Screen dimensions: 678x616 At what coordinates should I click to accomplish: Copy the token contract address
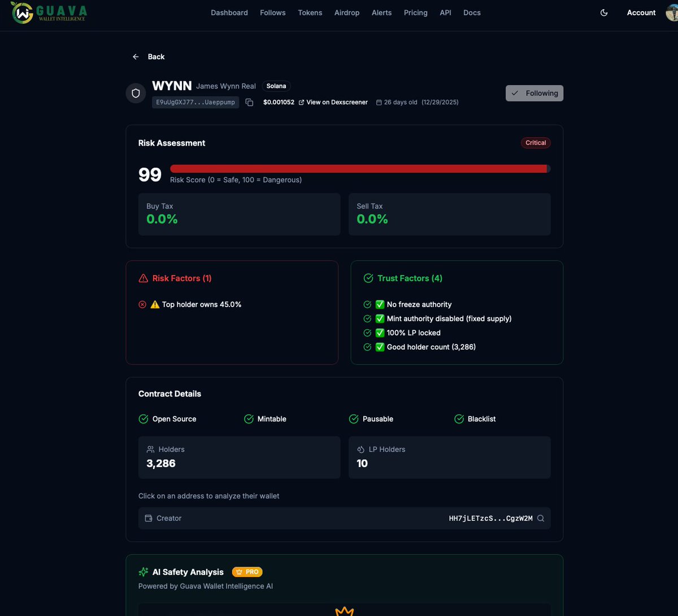(x=249, y=102)
